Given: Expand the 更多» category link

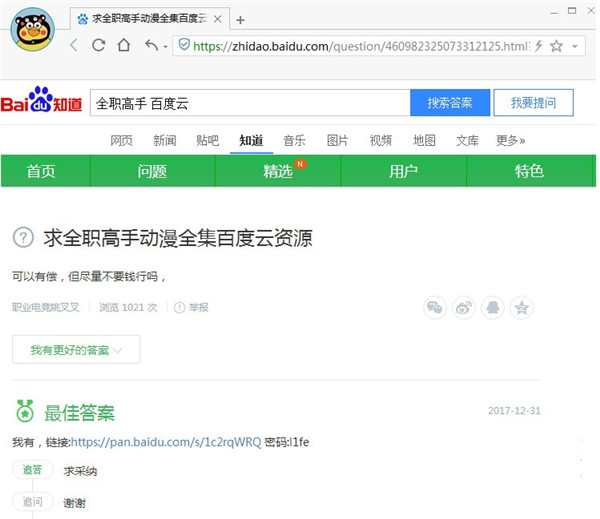Looking at the screenshot, I should click(x=510, y=140).
